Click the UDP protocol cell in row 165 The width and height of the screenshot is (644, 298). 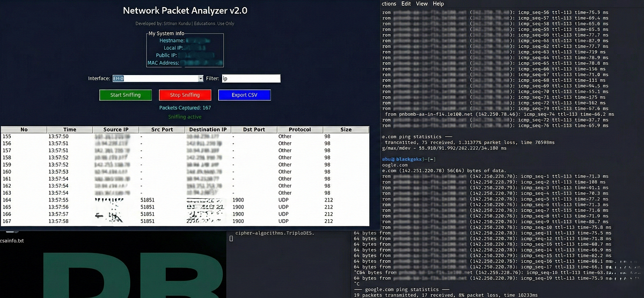(284, 207)
